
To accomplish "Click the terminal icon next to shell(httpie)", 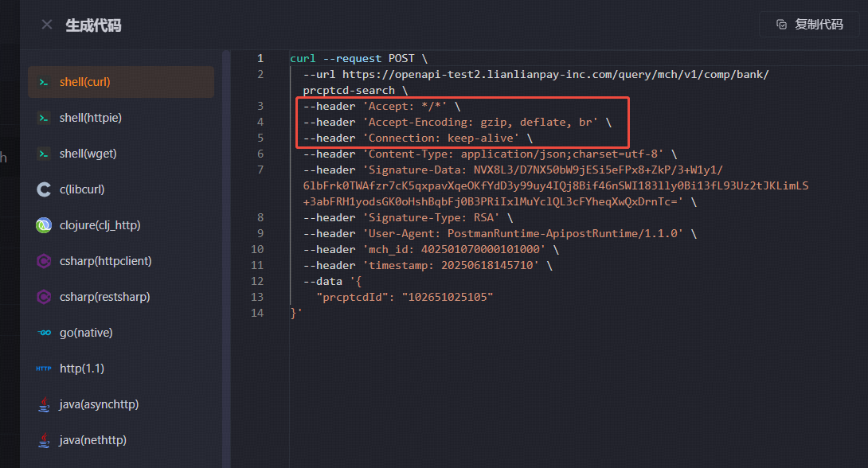I will (x=44, y=118).
